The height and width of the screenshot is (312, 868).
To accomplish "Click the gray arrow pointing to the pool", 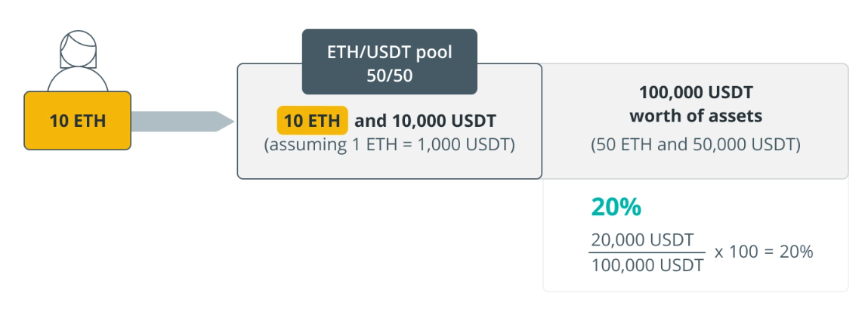I will pyautogui.click(x=184, y=121).
